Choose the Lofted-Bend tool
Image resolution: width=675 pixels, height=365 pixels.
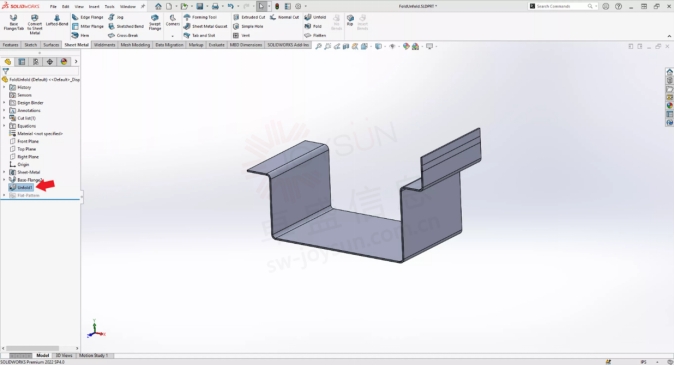pos(57,20)
